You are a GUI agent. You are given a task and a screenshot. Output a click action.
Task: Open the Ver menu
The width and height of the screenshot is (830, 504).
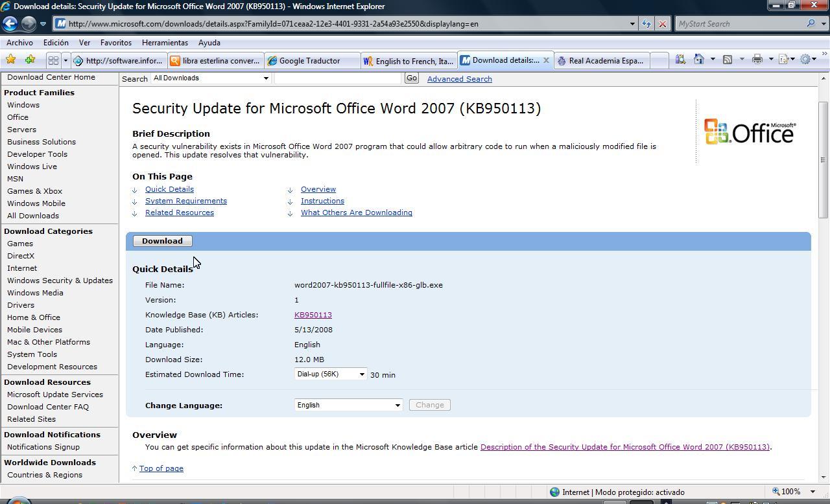tap(84, 43)
